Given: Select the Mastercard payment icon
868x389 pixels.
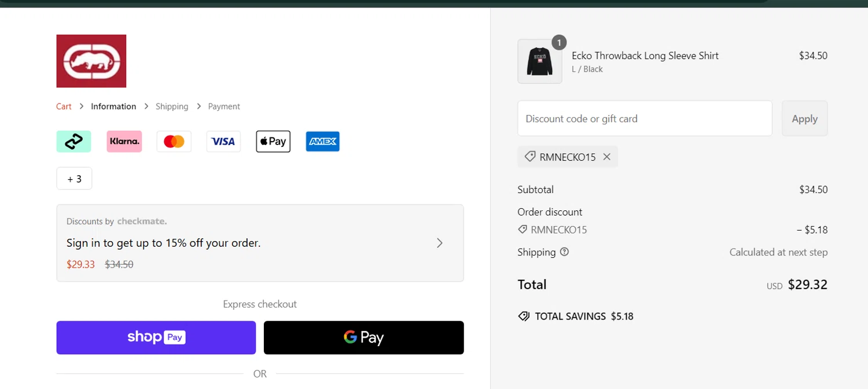Looking at the screenshot, I should pos(174,142).
